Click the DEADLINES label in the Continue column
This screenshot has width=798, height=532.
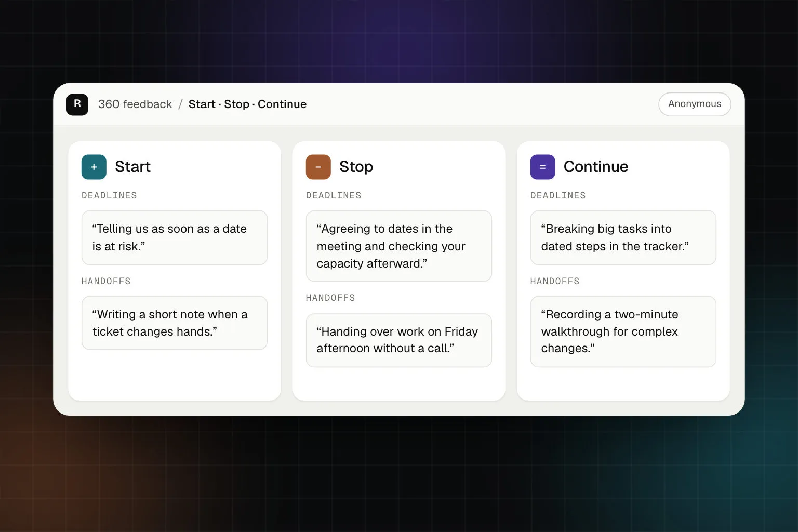click(x=558, y=196)
